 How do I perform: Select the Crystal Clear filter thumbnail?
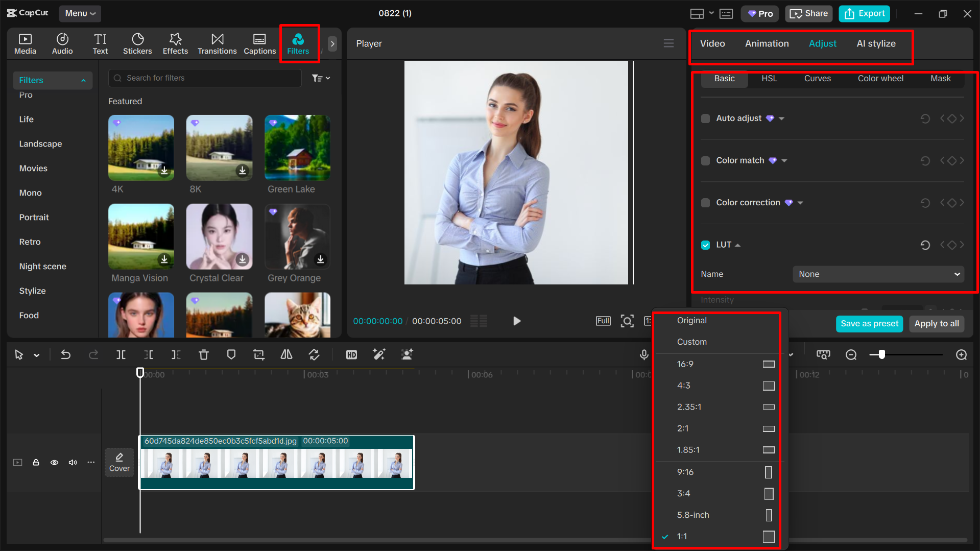[x=219, y=236]
